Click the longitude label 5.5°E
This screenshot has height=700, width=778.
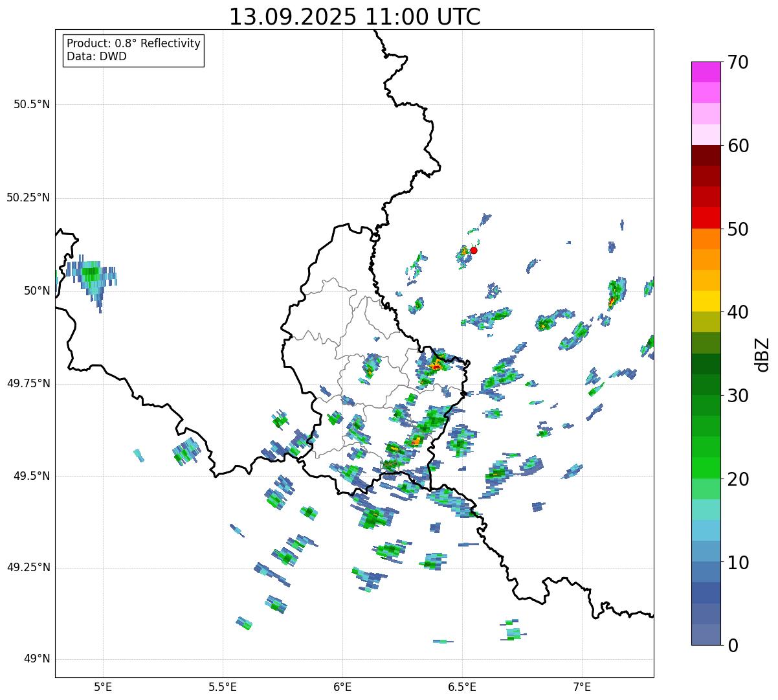pyautogui.click(x=223, y=686)
